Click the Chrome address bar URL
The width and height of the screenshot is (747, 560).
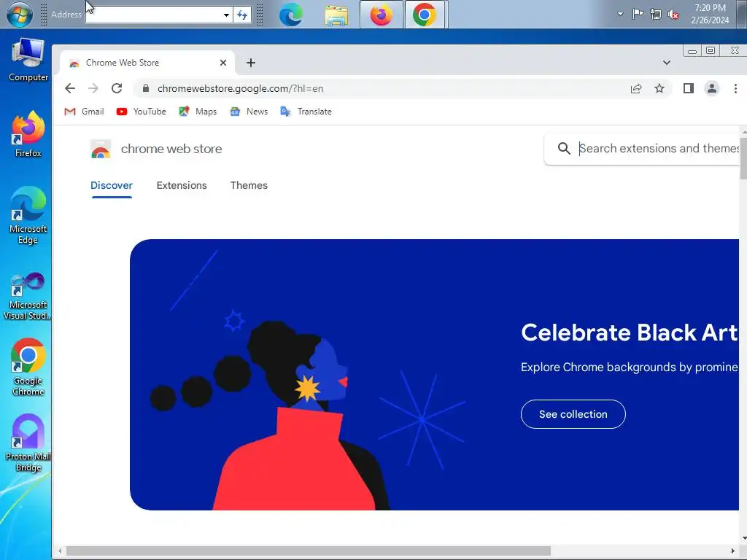tap(241, 88)
